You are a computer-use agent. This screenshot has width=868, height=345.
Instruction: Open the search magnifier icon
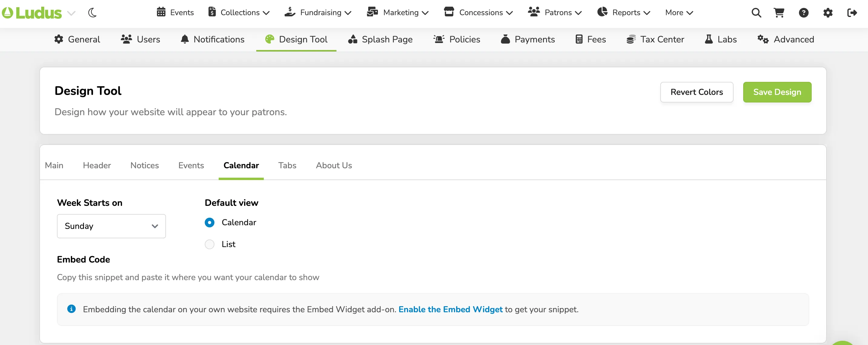point(756,13)
